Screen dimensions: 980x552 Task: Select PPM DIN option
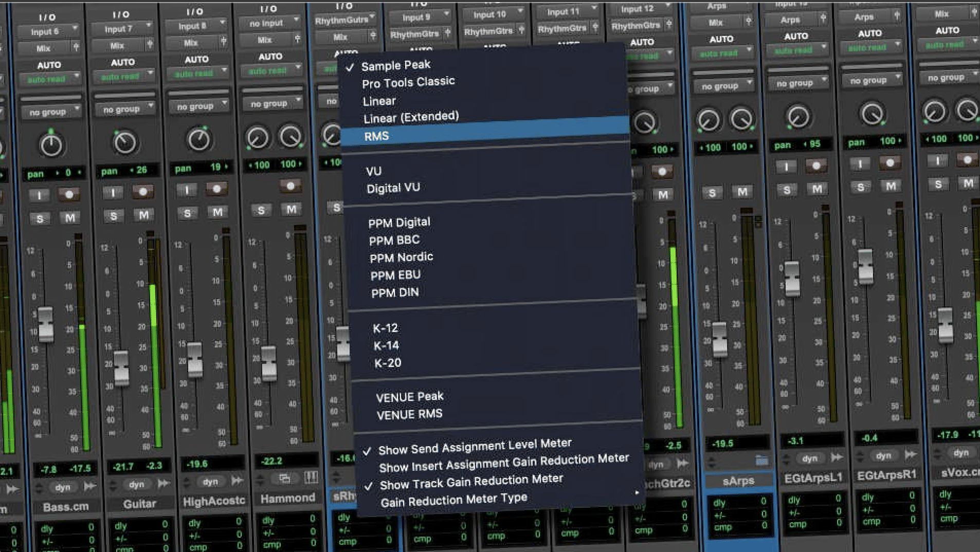pos(395,292)
